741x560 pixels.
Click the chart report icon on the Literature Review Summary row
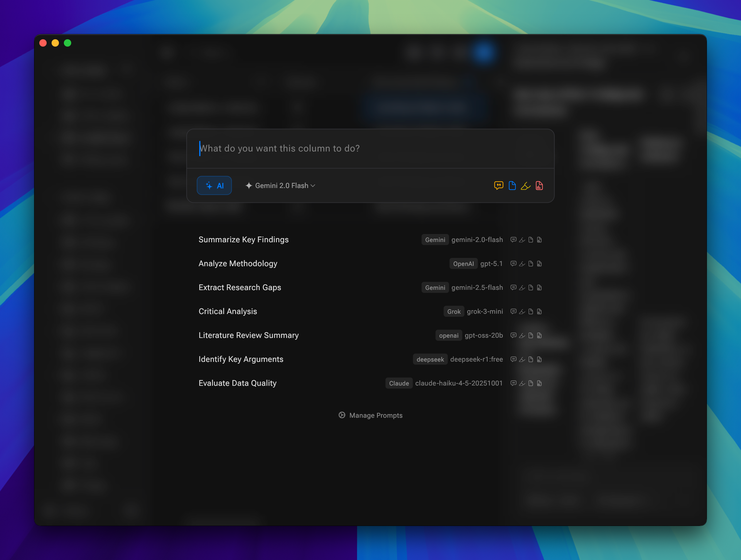point(539,335)
